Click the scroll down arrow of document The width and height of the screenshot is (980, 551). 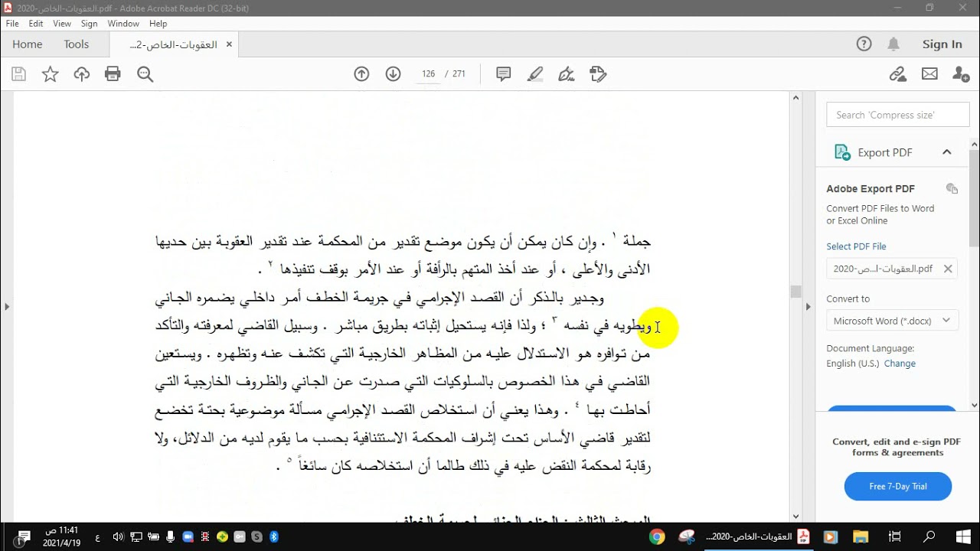pos(795,517)
